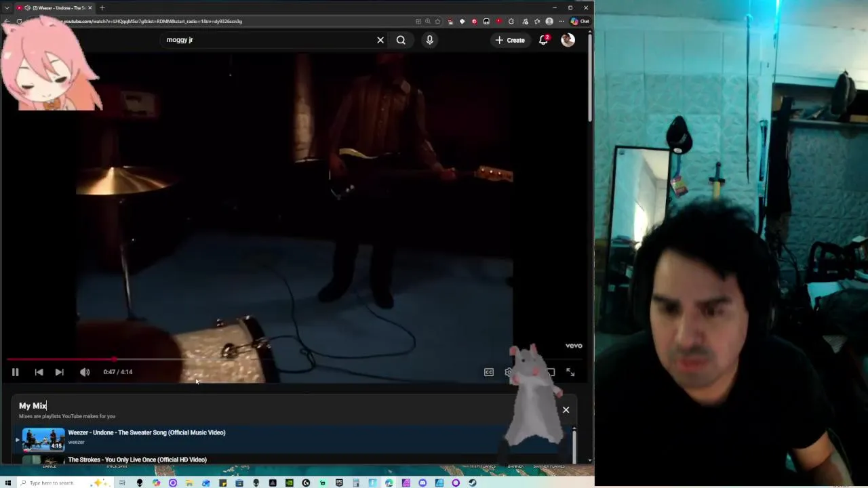The height and width of the screenshot is (488, 868).
Task: Open The Strokes You Only Live Once
Action: tap(137, 460)
